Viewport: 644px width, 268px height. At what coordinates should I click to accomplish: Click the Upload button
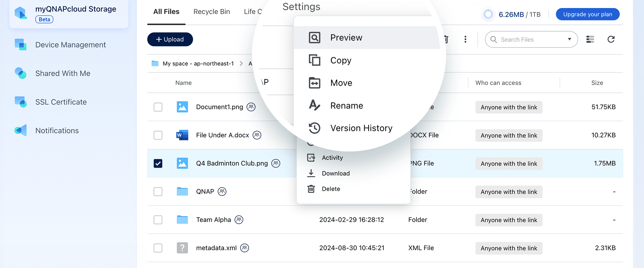[170, 39]
